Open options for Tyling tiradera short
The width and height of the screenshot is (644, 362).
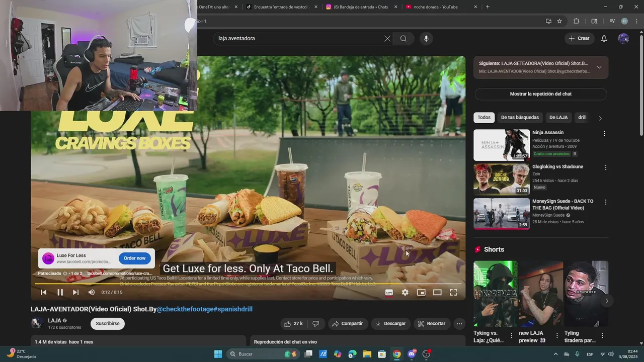(602, 335)
